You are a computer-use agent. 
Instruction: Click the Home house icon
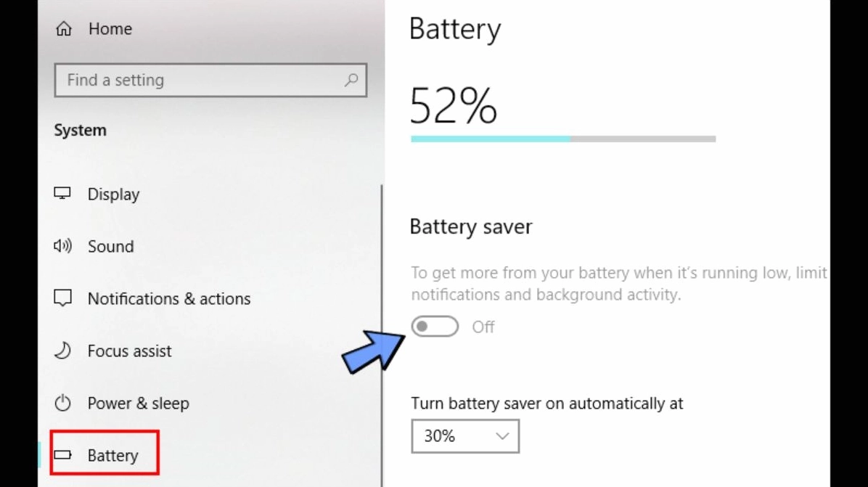coord(64,28)
